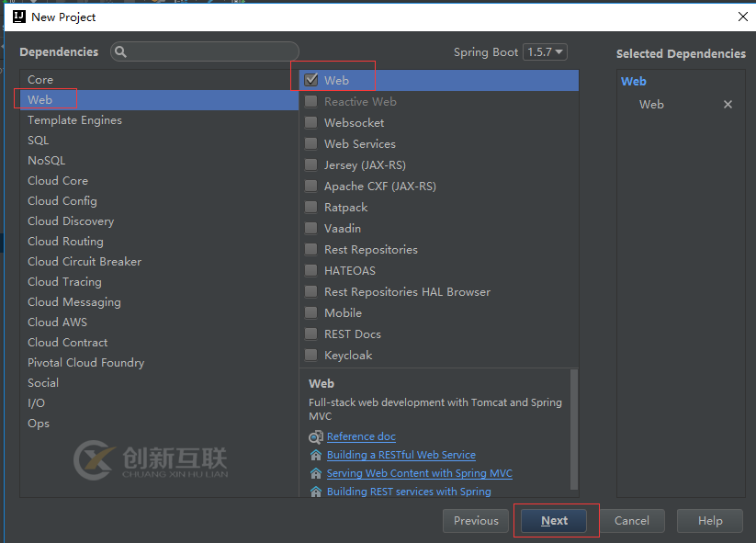Select the Ops category
Viewport: 756px width, 543px height.
click(159, 424)
